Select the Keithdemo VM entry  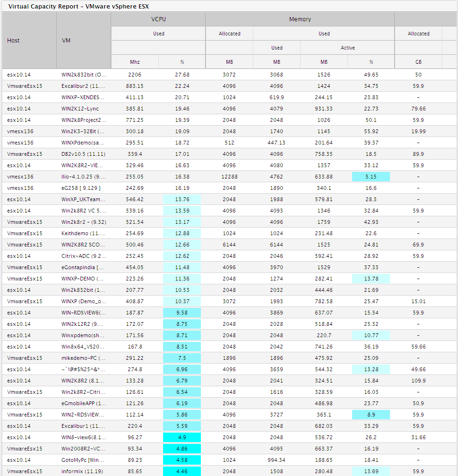coord(83,233)
